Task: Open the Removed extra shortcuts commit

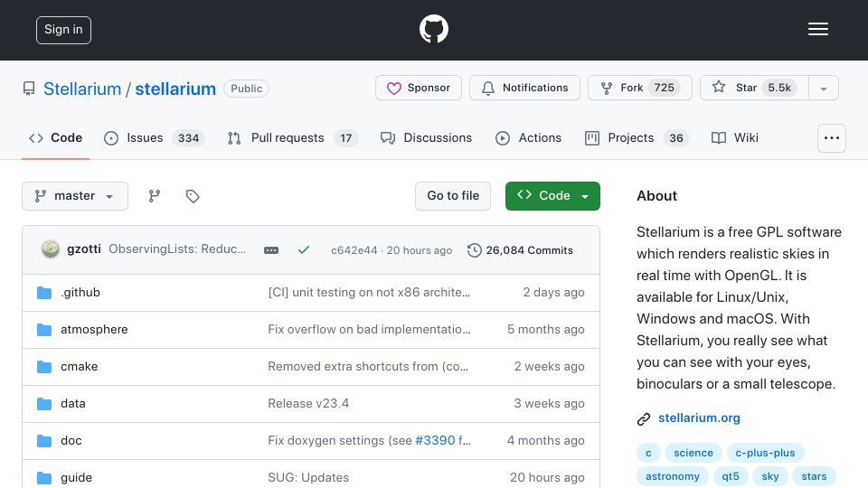Action: (368, 366)
